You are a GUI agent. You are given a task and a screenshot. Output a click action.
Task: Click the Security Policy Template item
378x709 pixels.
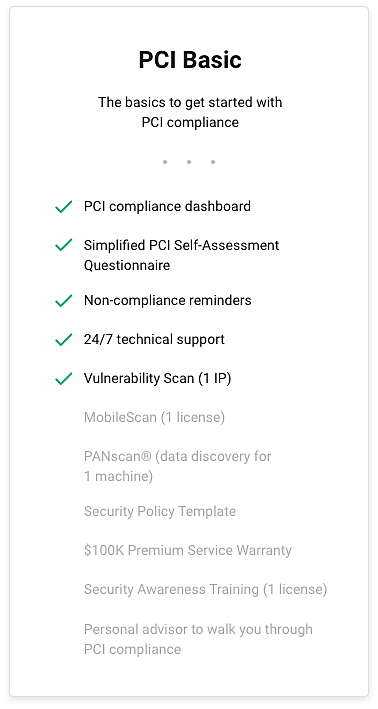tap(160, 511)
